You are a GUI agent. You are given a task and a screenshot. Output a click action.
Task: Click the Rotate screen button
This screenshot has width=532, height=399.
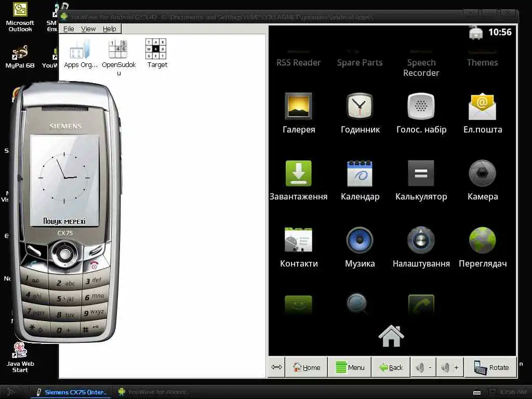(x=491, y=367)
